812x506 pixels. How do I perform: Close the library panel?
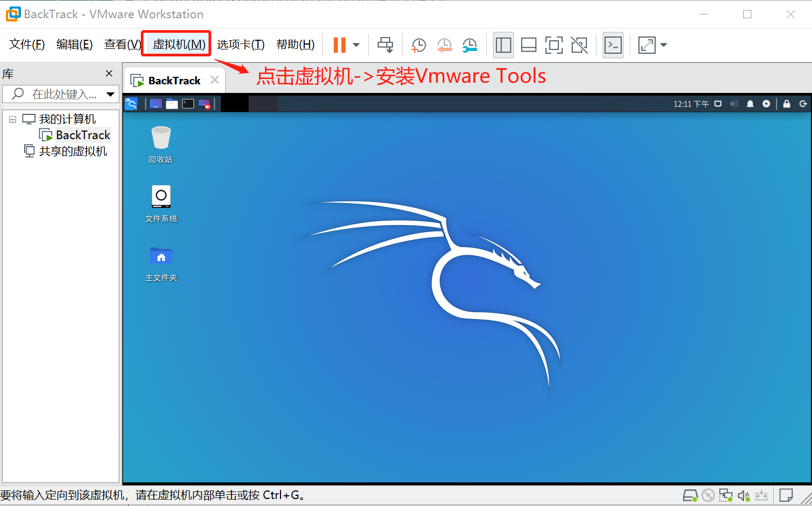109,74
